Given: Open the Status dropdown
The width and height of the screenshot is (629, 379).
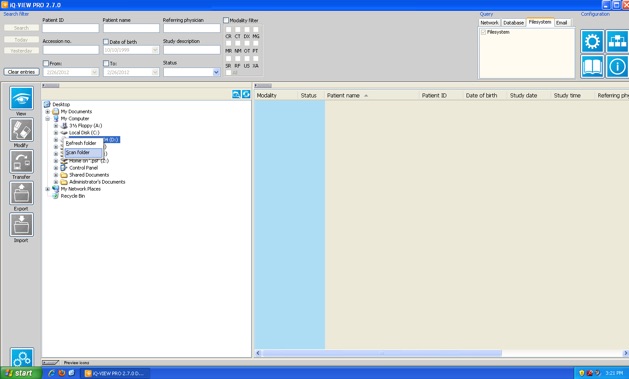Looking at the screenshot, I should 216,72.
